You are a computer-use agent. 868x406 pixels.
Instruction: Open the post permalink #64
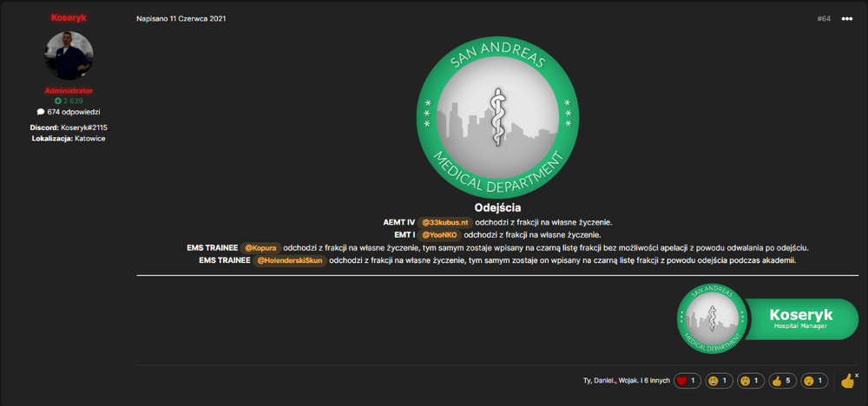[x=824, y=19]
